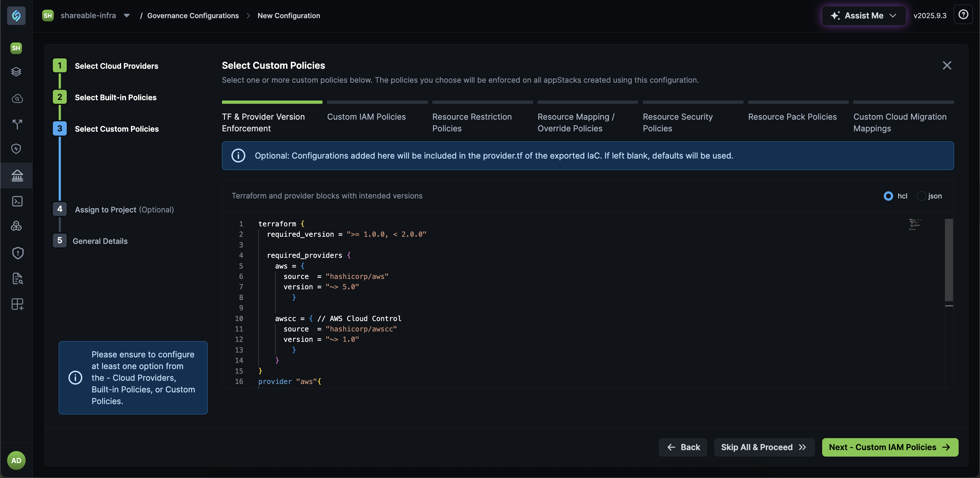Viewport: 980px width, 478px height.
Task: Click the app logo at top-left
Action: (16, 16)
